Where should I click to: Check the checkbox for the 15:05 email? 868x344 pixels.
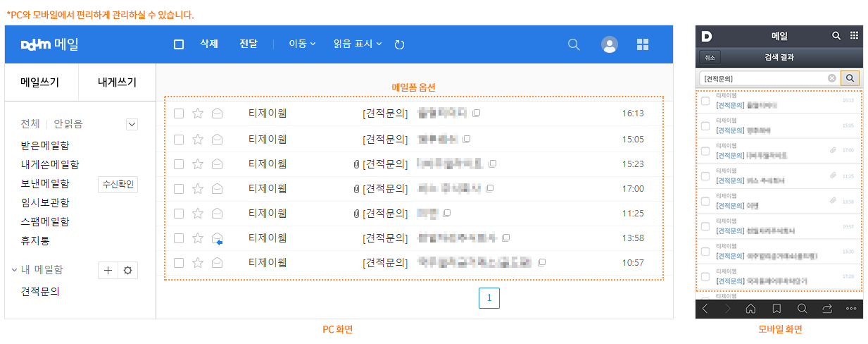pyautogui.click(x=179, y=139)
